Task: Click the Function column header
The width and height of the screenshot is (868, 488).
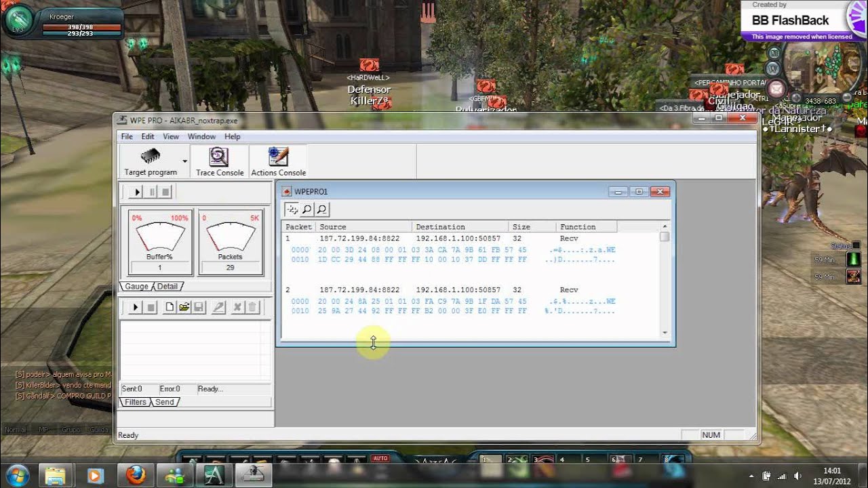Action: [x=587, y=227]
